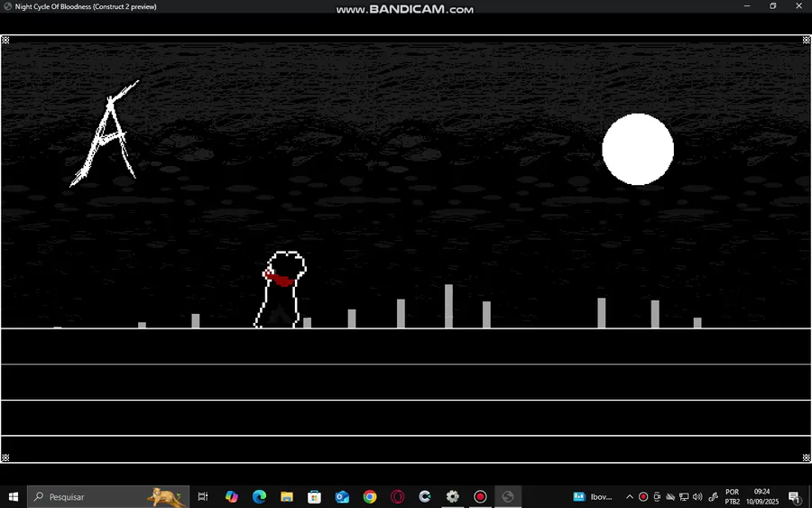Click the Pesquisar search box
The height and width of the screenshot is (508, 812).
(108, 496)
